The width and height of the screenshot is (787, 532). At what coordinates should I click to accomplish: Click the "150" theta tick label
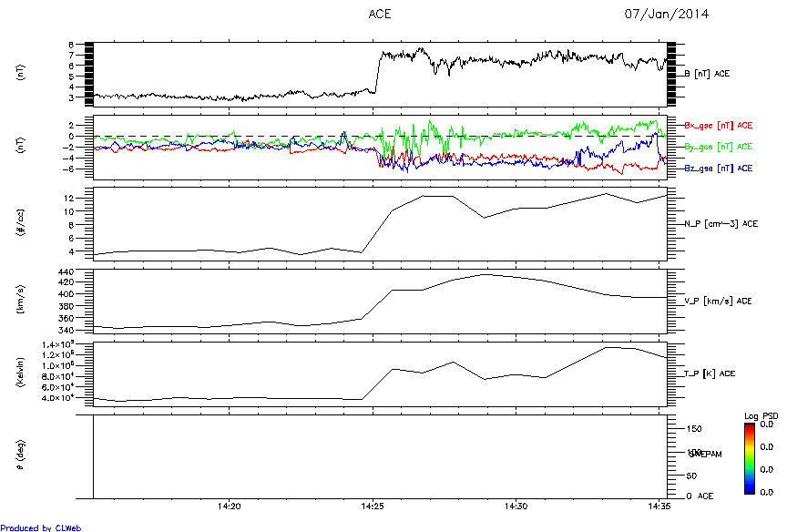694,429
